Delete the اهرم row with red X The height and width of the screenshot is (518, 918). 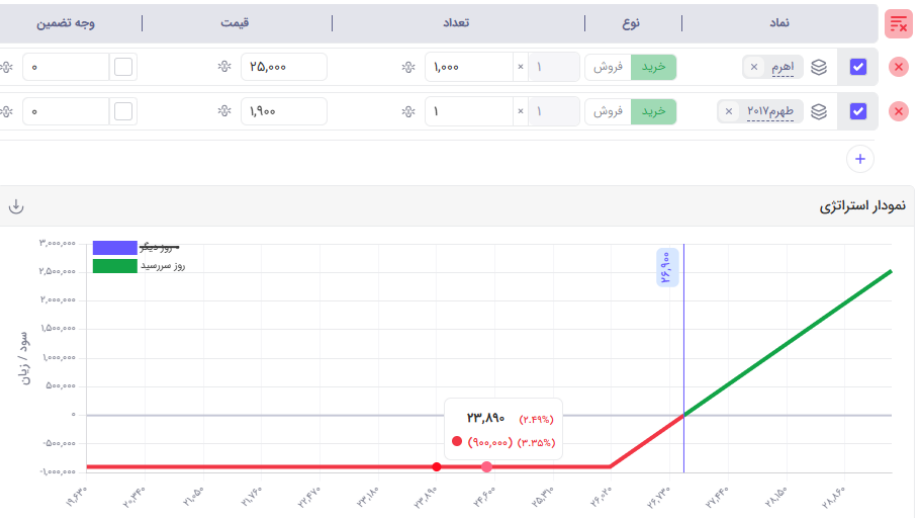point(898,67)
